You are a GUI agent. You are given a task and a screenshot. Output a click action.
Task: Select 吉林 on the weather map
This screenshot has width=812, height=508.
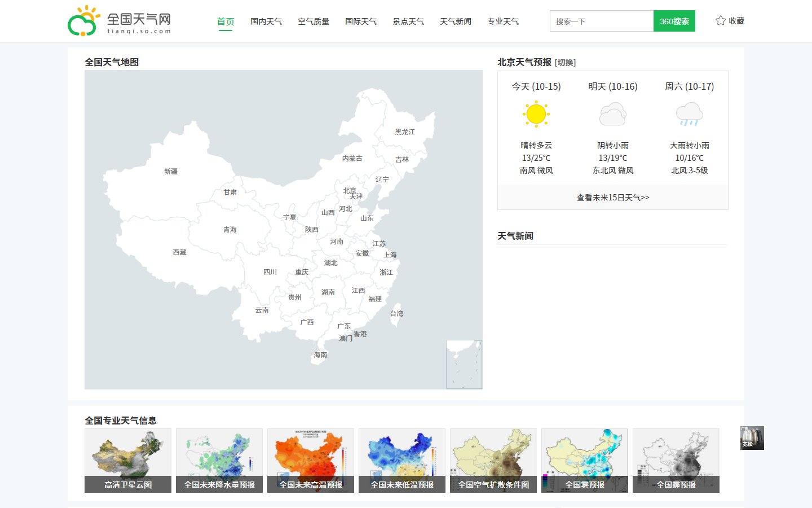(x=402, y=160)
